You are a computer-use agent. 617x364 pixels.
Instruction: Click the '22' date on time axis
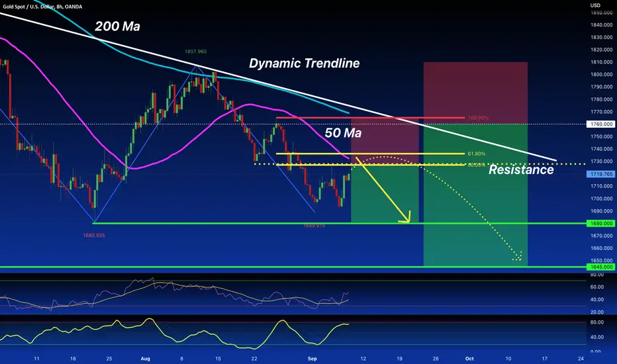coord(254,359)
